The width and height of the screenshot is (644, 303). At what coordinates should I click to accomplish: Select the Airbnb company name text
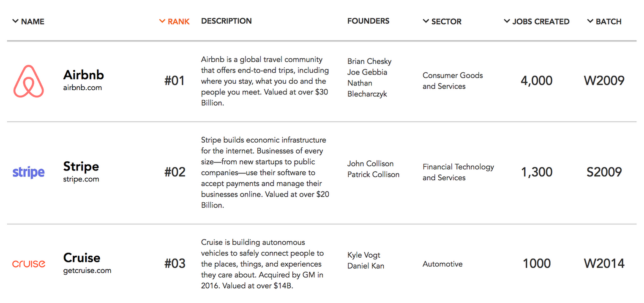[83, 75]
